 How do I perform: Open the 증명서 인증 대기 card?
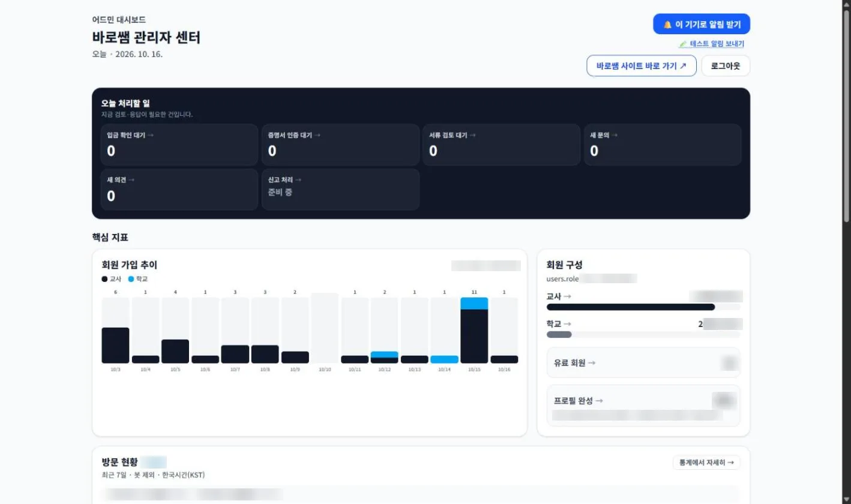(x=340, y=145)
